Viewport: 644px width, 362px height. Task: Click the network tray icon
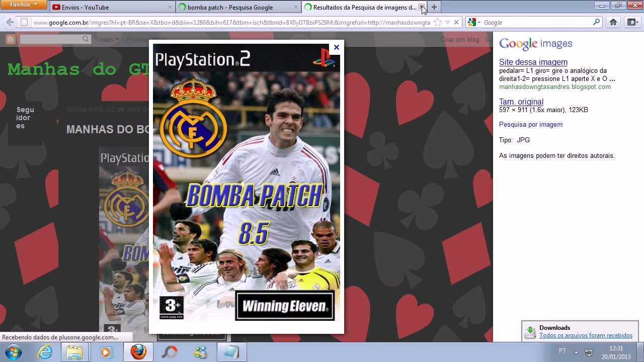[589, 352]
